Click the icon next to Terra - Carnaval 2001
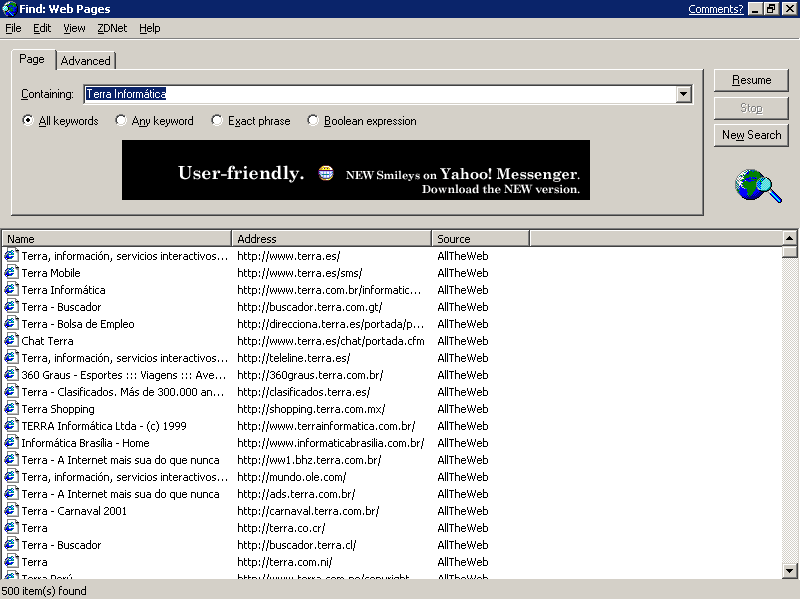 pos(11,511)
